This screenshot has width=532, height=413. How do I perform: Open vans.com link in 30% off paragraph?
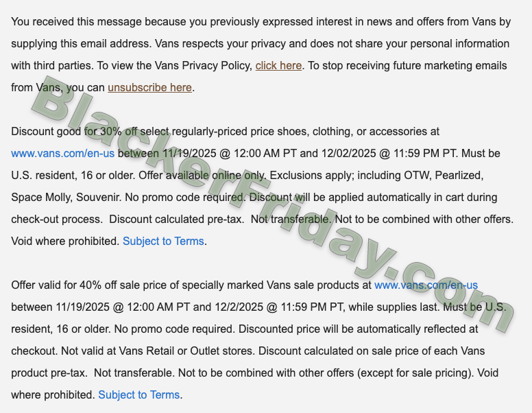(x=63, y=154)
